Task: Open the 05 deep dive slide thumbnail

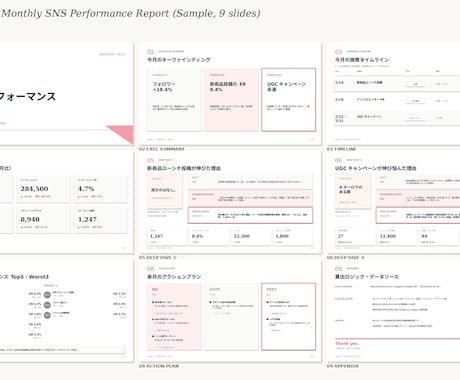Action: click(x=230, y=202)
